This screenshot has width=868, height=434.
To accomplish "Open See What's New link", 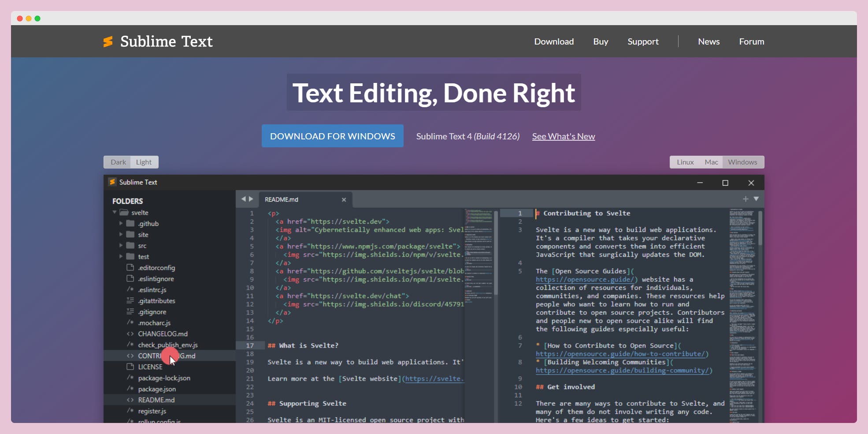I will 564,136.
